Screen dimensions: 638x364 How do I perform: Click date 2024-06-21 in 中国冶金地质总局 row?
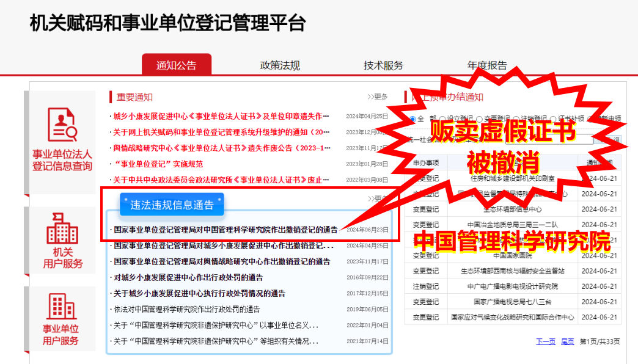[599, 225]
